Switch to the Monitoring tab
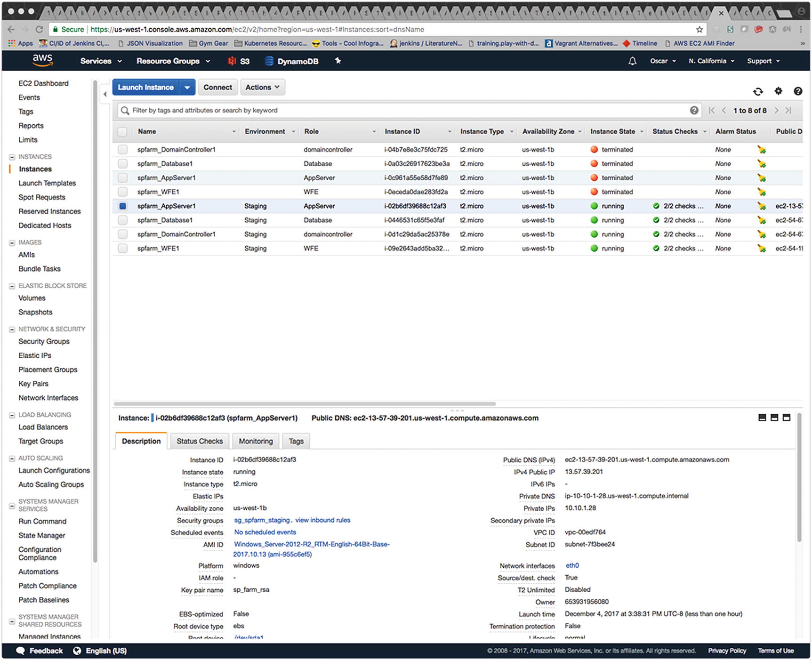This screenshot has height=660, width=812. (256, 441)
